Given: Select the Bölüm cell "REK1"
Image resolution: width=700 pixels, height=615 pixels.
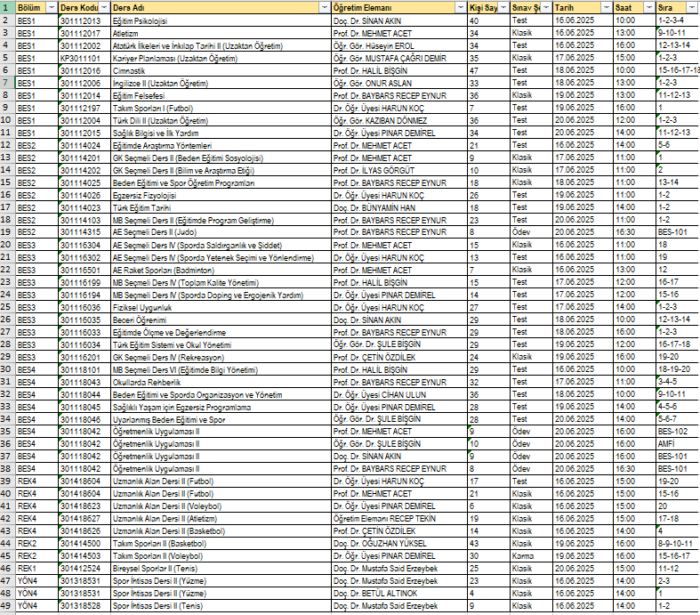Looking at the screenshot, I should pos(36,569).
